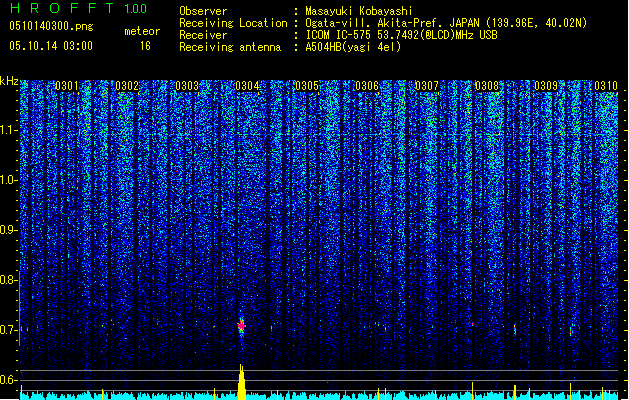Click the 0310 time marker

tap(606, 86)
